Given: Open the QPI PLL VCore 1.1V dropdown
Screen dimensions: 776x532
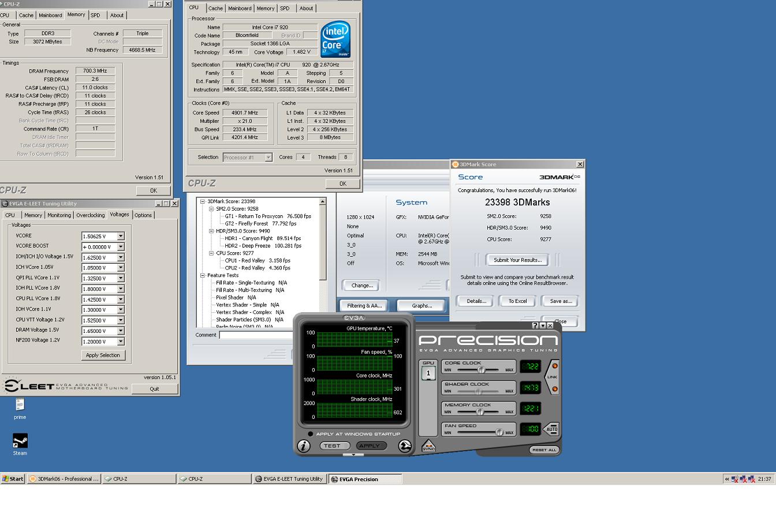Looking at the screenshot, I should pyautogui.click(x=121, y=278).
